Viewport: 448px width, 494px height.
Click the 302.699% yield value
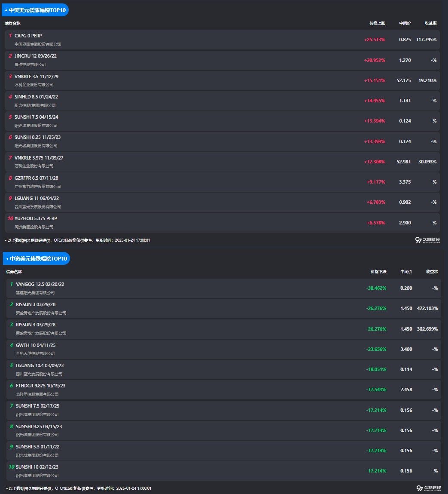point(427,329)
